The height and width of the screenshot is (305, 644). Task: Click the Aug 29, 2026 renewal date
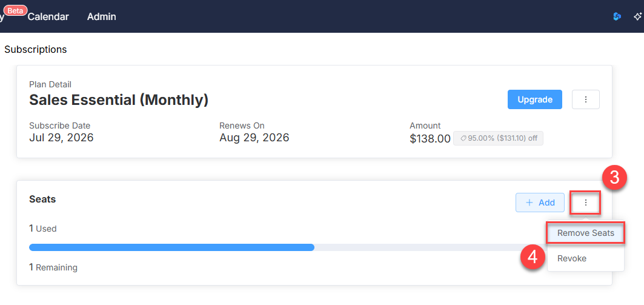254,137
